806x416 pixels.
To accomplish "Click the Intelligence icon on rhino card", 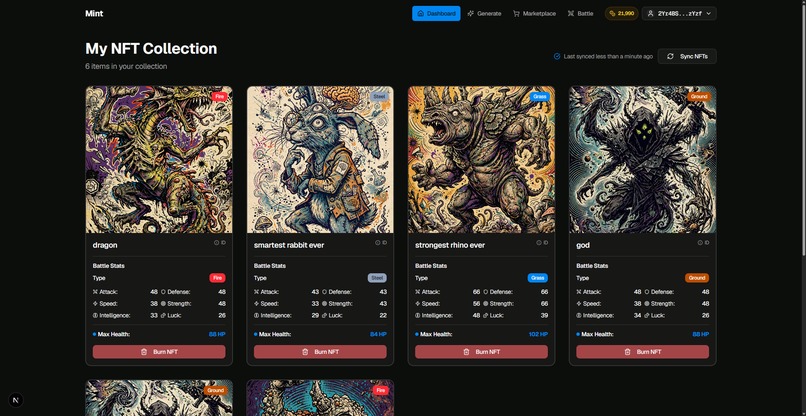I will pos(417,315).
